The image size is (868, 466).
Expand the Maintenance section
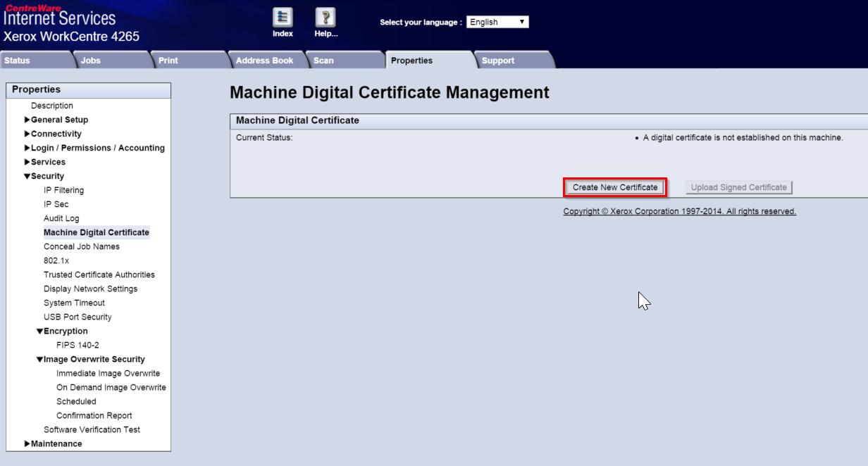click(x=58, y=443)
